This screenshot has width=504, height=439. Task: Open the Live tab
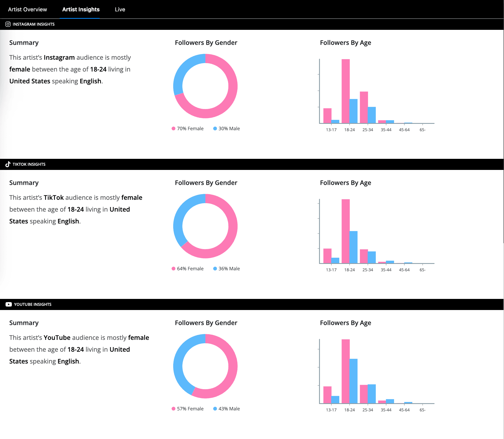click(120, 9)
